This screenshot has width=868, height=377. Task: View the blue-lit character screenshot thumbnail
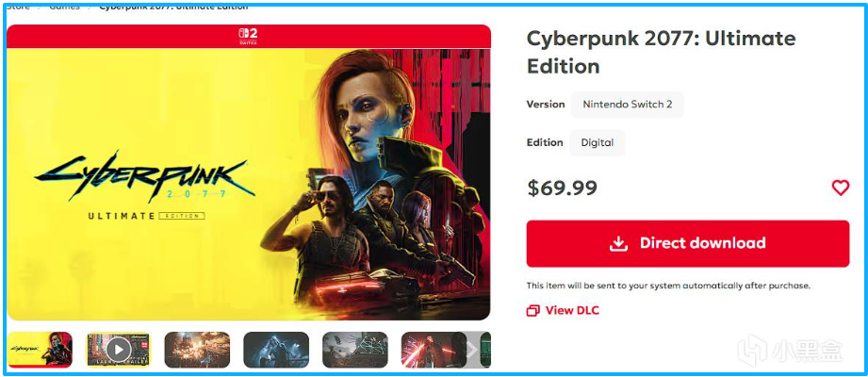click(x=276, y=350)
